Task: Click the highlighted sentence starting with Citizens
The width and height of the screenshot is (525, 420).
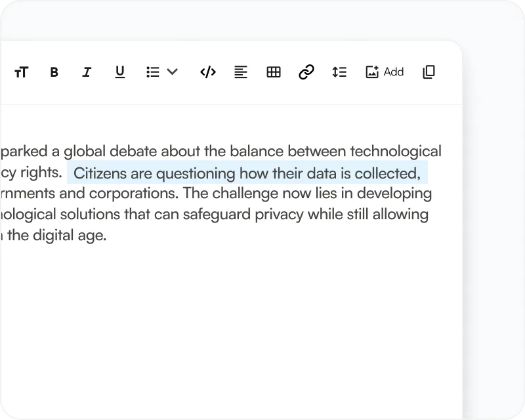Action: 247,173
